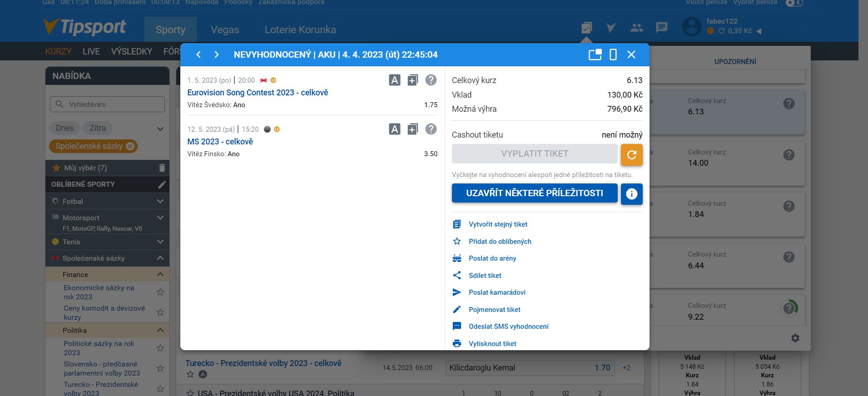Open Eurovision Song Contest 2023 link
The width and height of the screenshot is (868, 396).
point(258,93)
